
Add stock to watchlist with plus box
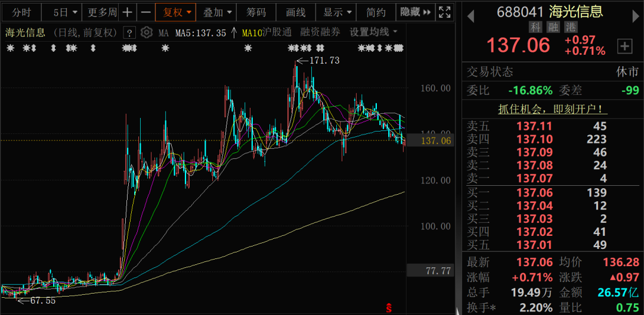point(624,46)
